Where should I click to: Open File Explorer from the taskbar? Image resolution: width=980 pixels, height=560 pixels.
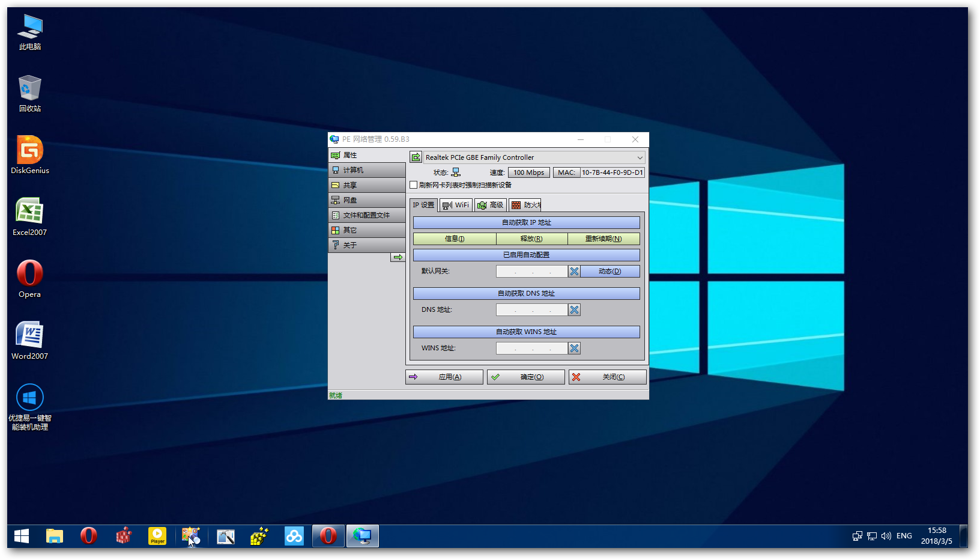(55, 536)
